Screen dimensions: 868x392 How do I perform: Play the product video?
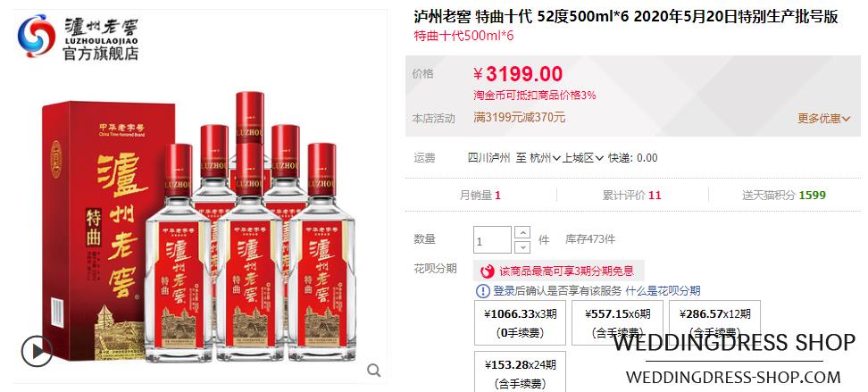tap(38, 351)
